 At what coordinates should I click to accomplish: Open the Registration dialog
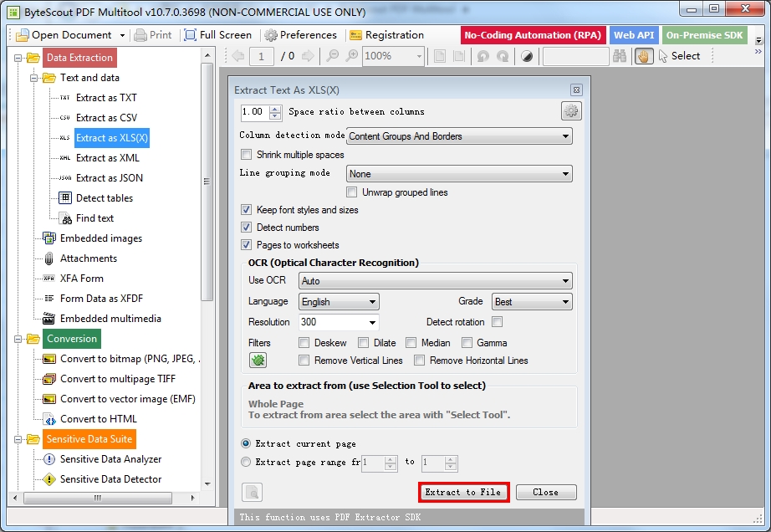coord(387,35)
